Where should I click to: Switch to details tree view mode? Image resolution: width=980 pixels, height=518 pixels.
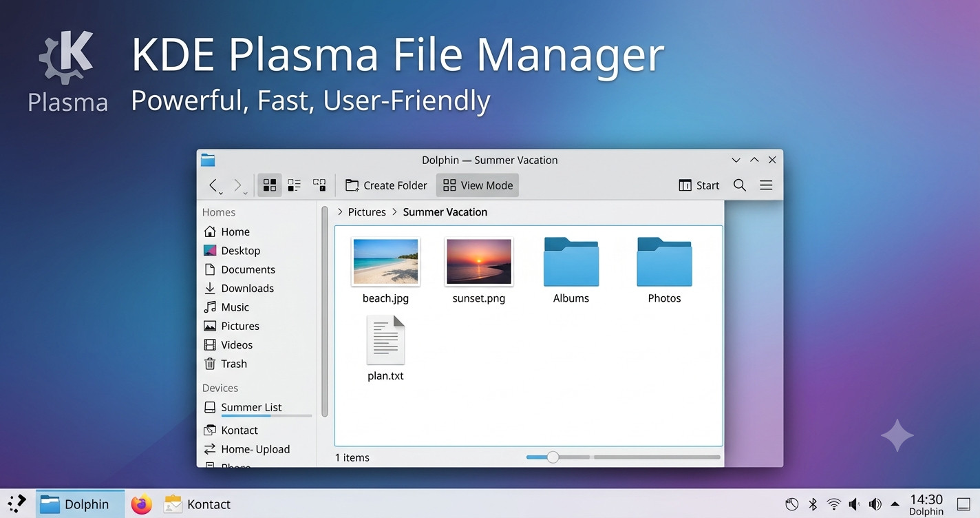pyautogui.click(x=319, y=185)
